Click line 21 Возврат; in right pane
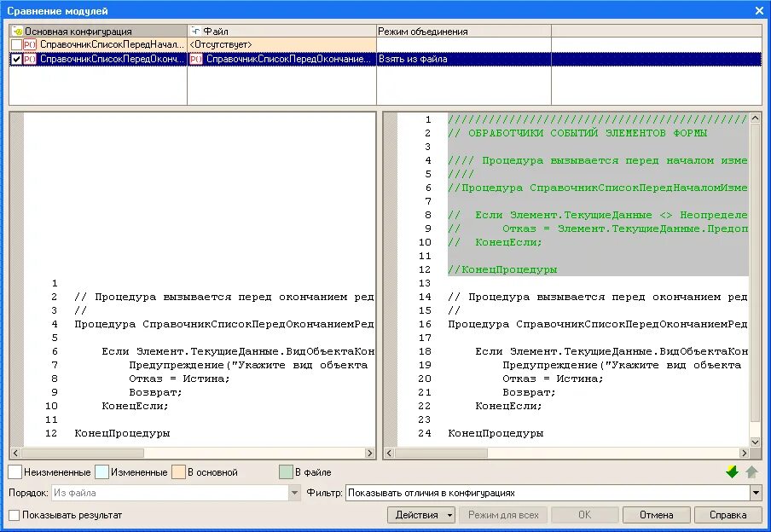This screenshot has width=771, height=532. pyautogui.click(x=529, y=392)
